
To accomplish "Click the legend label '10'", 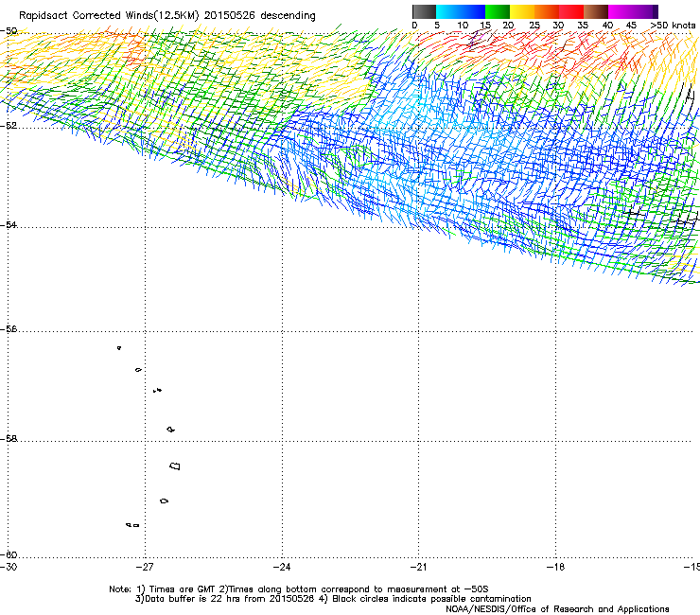I will (x=463, y=26).
